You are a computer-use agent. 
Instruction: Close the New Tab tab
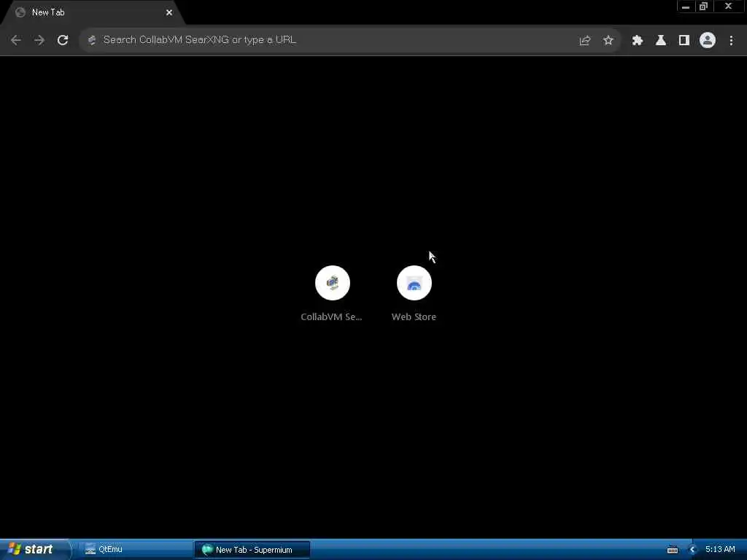tap(169, 13)
